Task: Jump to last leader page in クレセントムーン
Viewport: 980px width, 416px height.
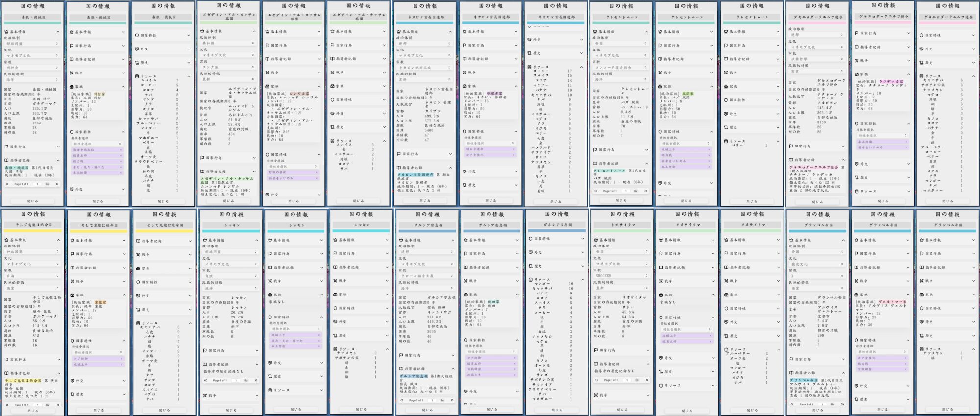Action: pyautogui.click(x=646, y=191)
